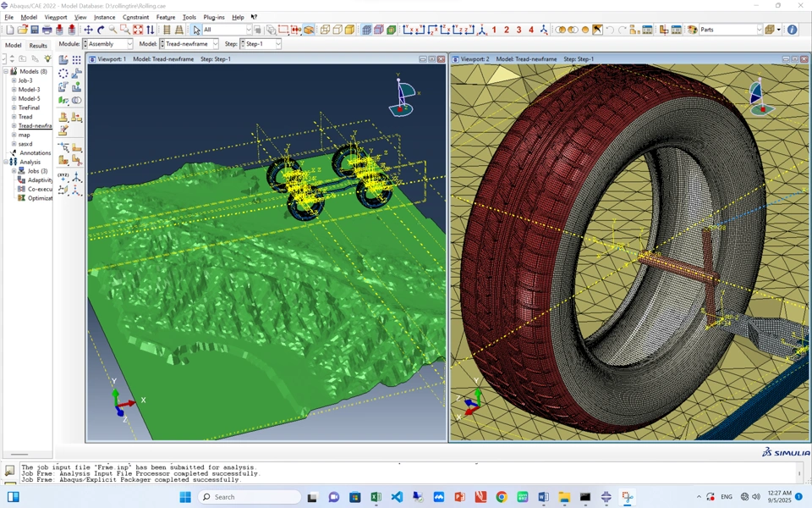
Task: Click the Query information icon
Action: tap(792, 30)
